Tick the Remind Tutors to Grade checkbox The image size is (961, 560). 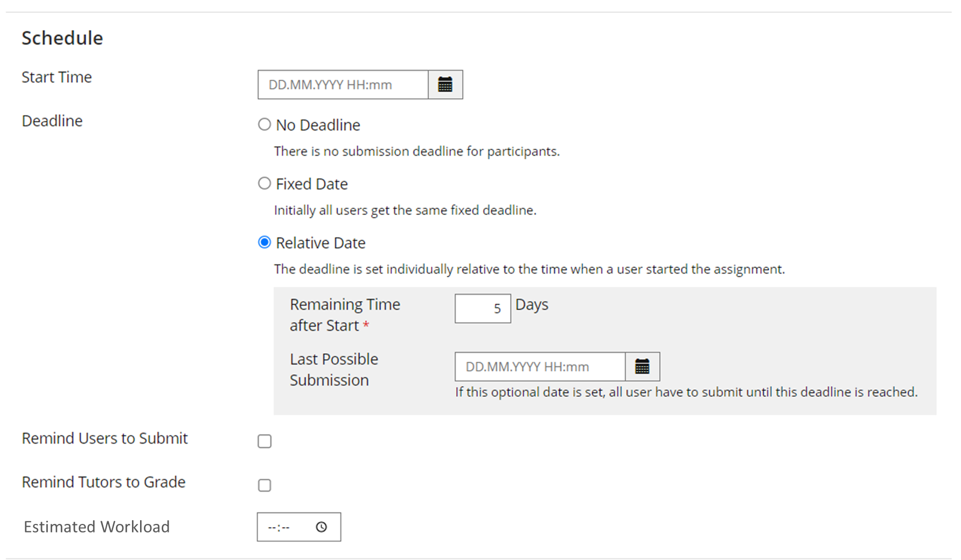click(x=264, y=485)
